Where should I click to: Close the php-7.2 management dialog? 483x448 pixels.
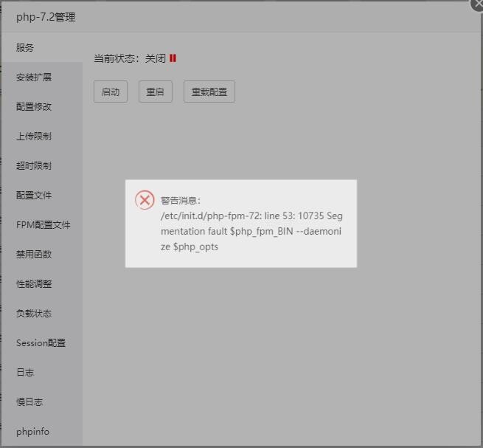pos(477,4)
